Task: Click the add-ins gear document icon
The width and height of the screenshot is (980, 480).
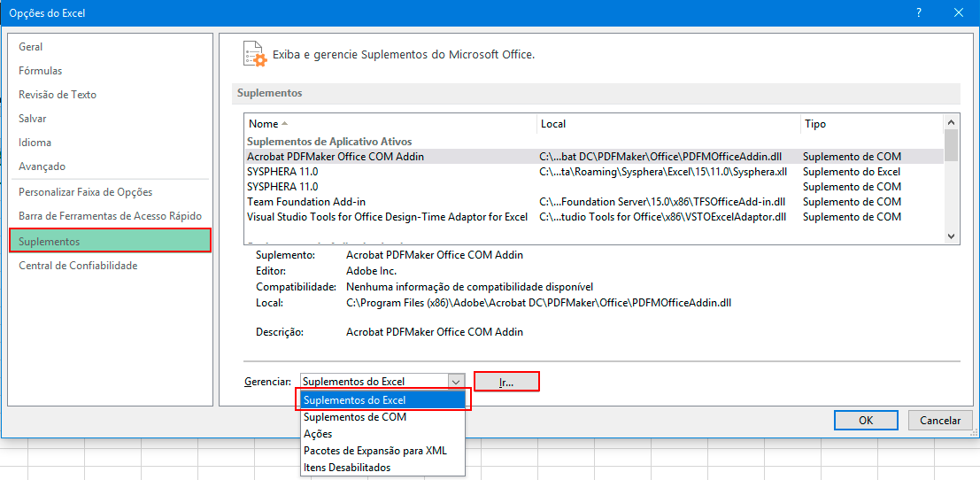Action: click(x=255, y=54)
